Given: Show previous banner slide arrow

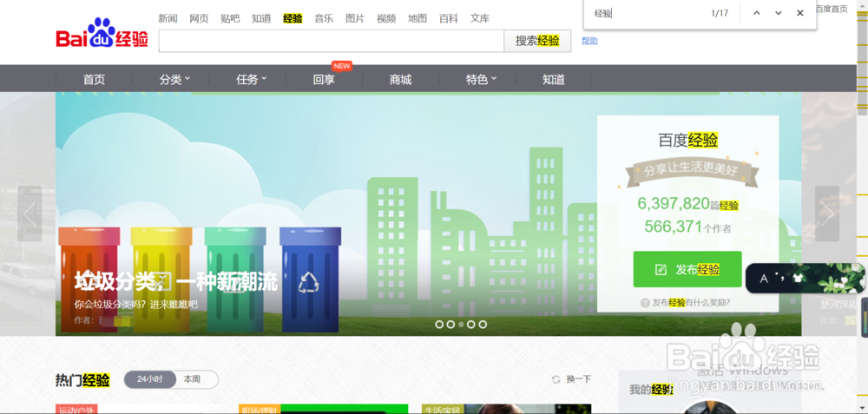Looking at the screenshot, I should (30, 214).
